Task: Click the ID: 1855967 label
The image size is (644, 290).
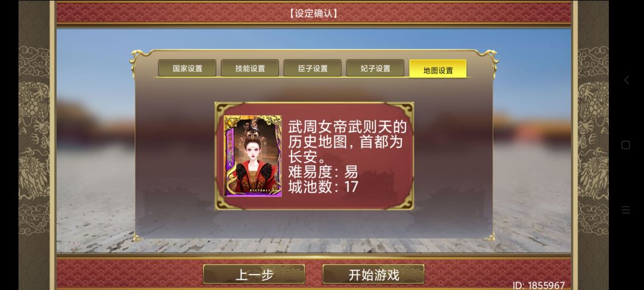Action: (x=538, y=285)
